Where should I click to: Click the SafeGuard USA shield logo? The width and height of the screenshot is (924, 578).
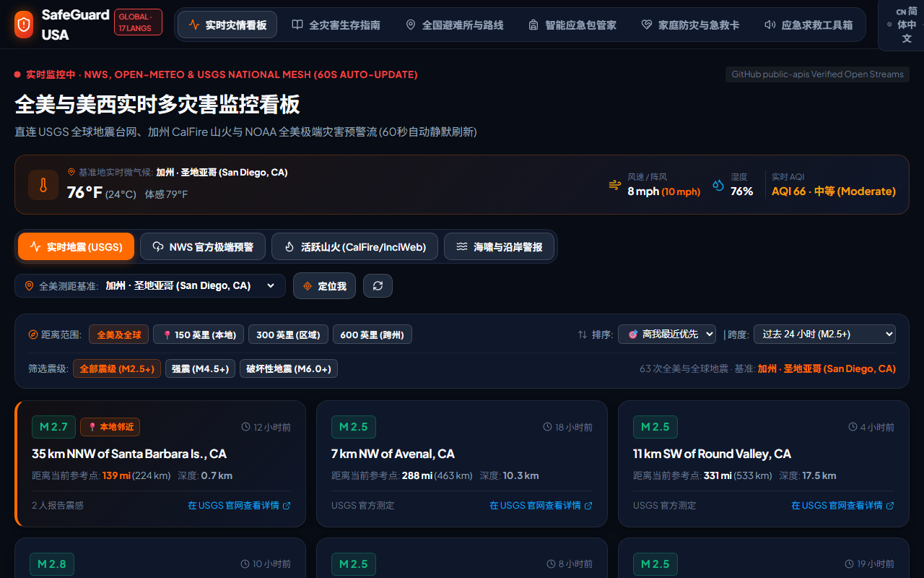click(x=24, y=25)
